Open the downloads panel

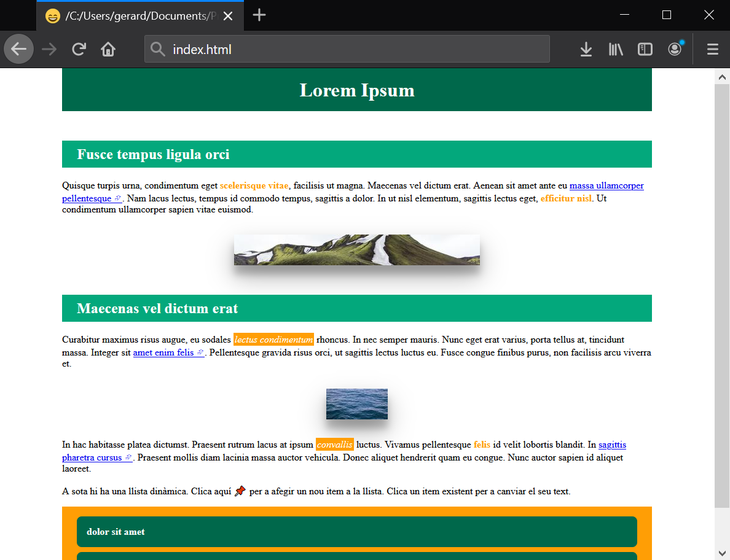pos(586,49)
